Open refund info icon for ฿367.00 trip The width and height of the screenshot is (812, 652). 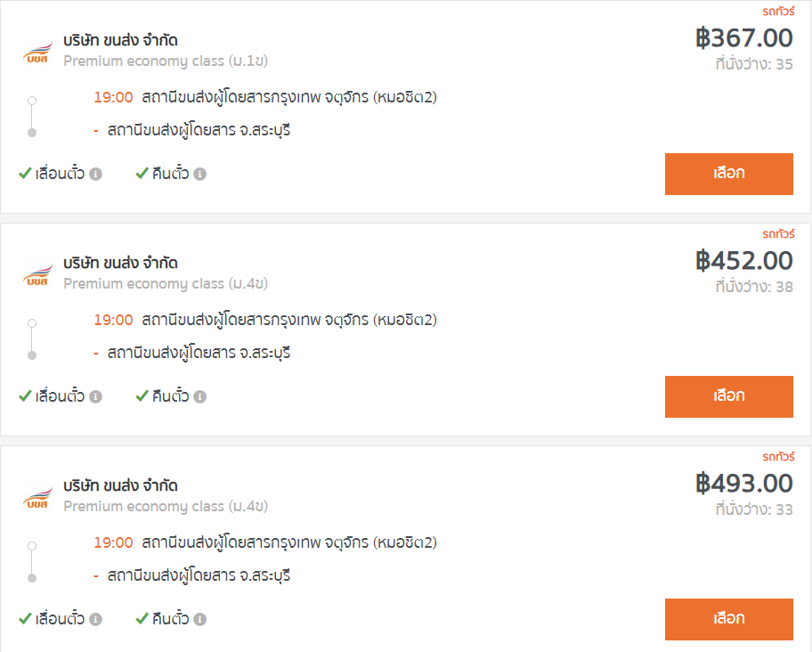click(200, 174)
